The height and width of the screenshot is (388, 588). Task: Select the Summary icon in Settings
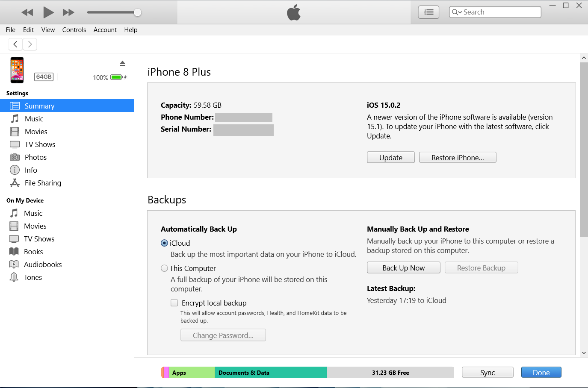coord(15,106)
